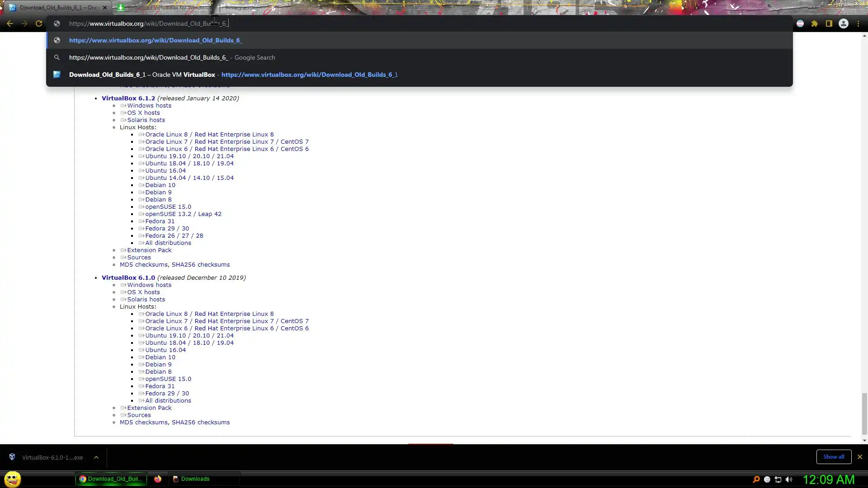This screenshot has width=868, height=488.
Task: Click the profile avatar icon
Action: [x=843, y=23]
